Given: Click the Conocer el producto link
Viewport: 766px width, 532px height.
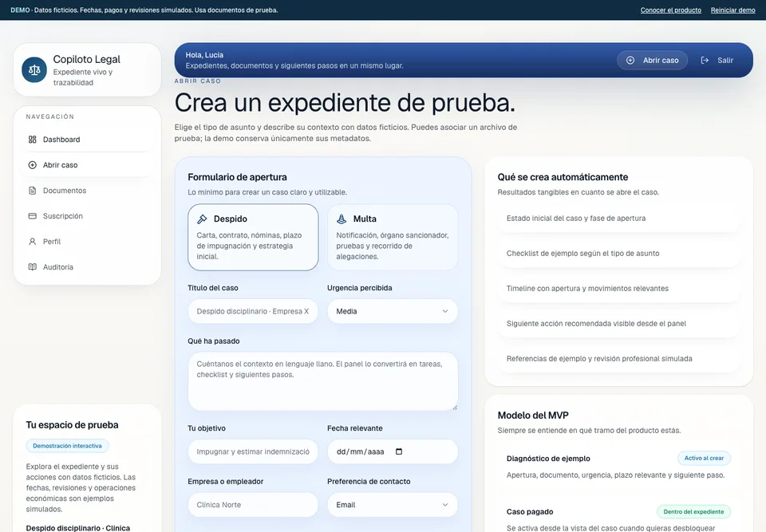Looking at the screenshot, I should 671,10.
